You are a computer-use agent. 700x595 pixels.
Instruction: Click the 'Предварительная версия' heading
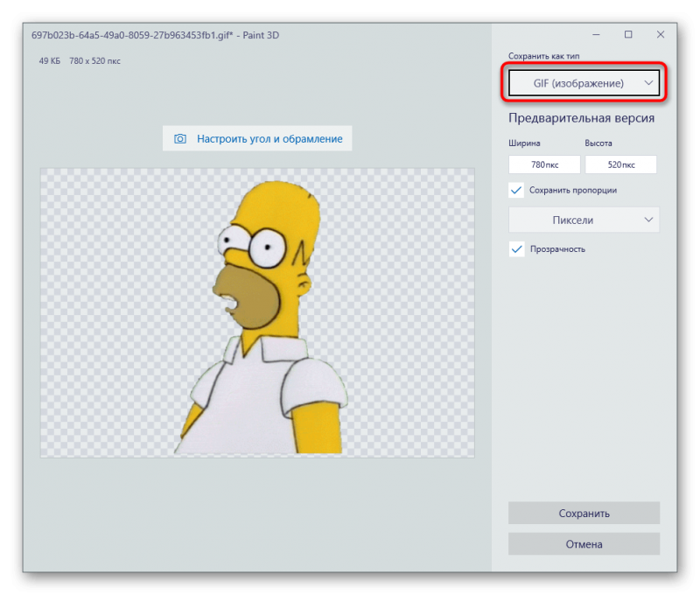pyautogui.click(x=581, y=118)
